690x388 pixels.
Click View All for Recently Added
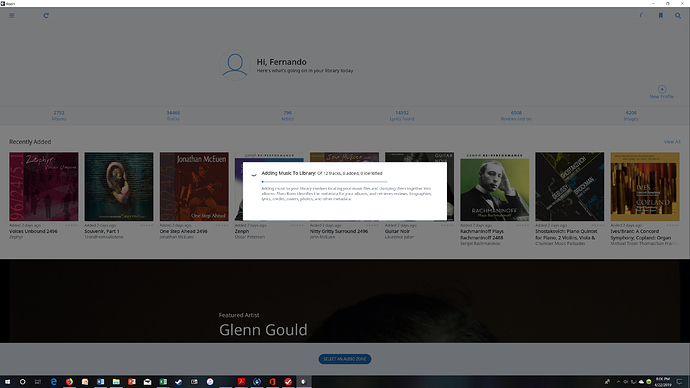672,142
